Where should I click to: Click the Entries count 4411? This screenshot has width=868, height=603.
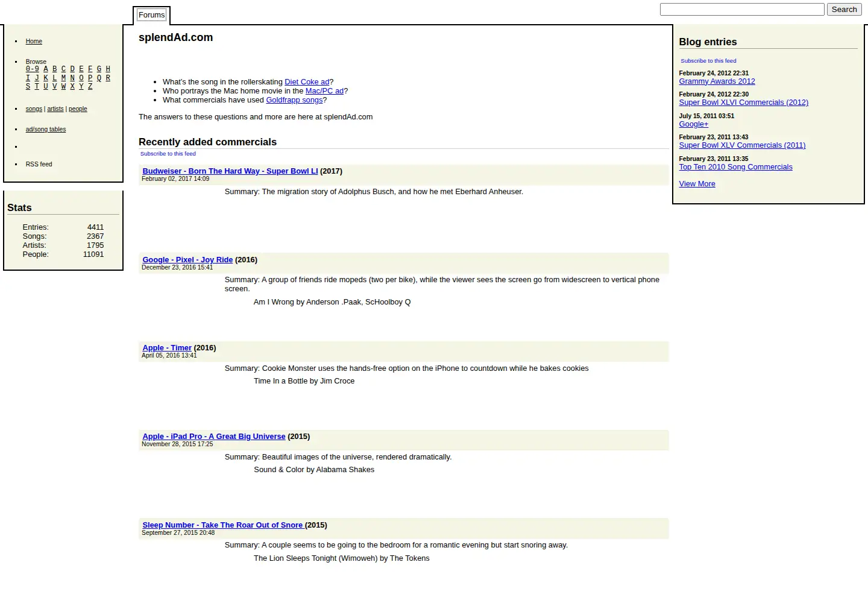point(95,227)
